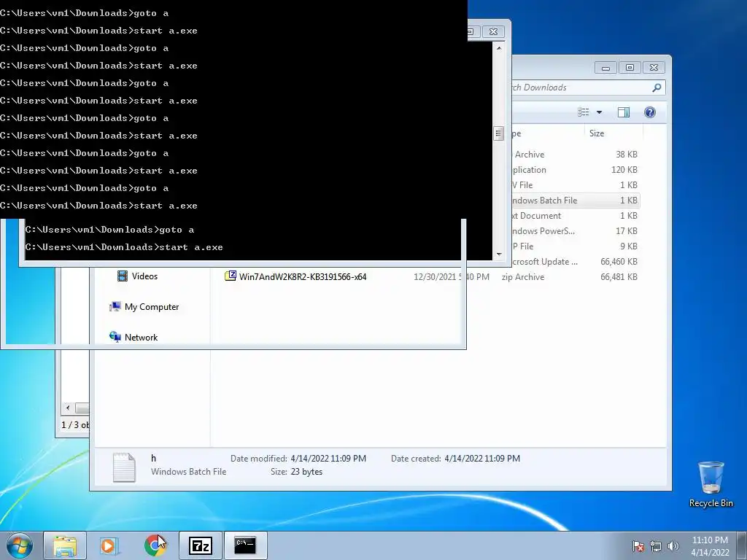Click the Action Center flag tray icon

coord(638,546)
